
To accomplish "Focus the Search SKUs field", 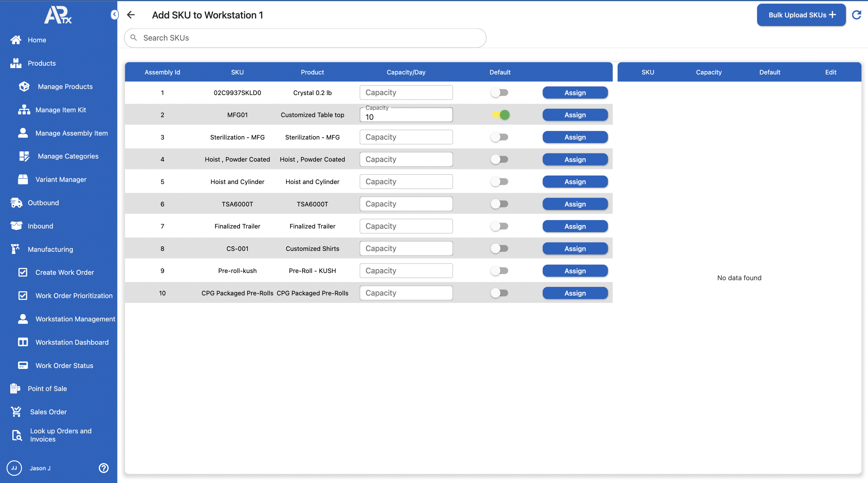I will coord(305,38).
